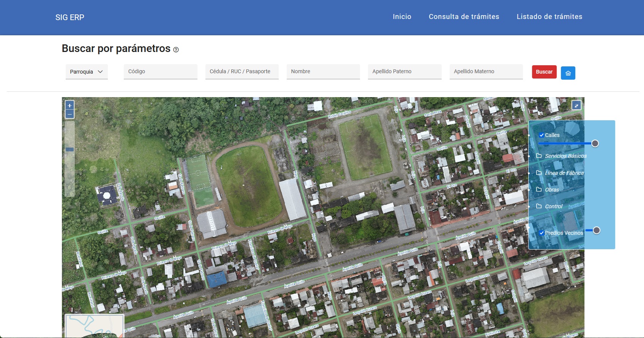The width and height of the screenshot is (644, 338).
Task: Toggle fullscreen map with expand icon
Action: click(x=576, y=105)
